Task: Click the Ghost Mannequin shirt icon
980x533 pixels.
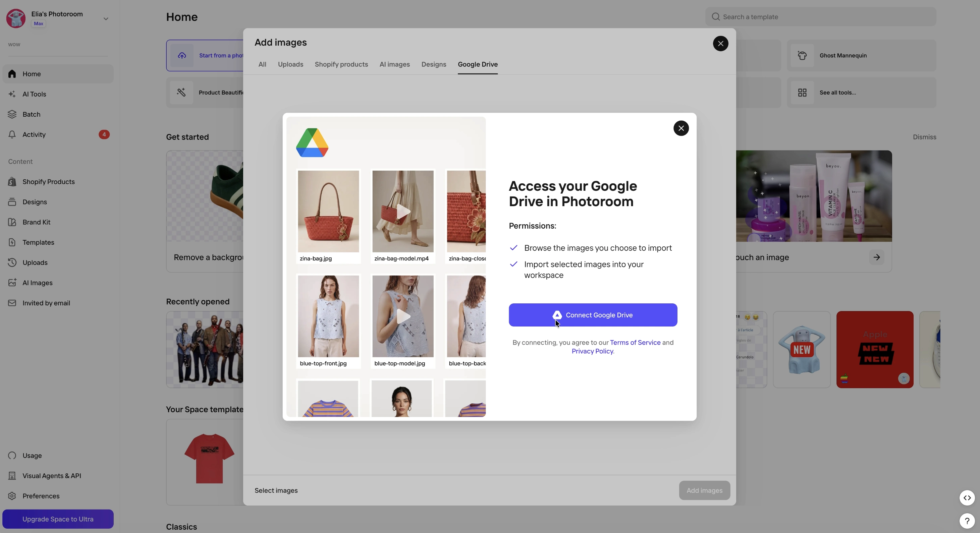Action: pyautogui.click(x=802, y=56)
